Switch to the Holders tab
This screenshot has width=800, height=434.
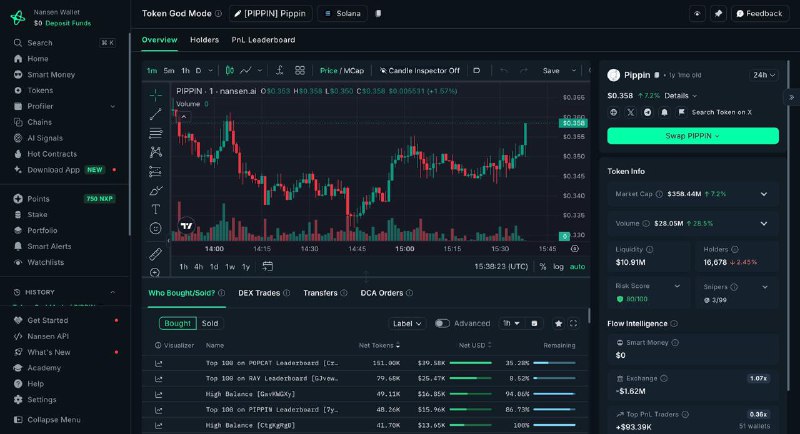pyautogui.click(x=204, y=40)
